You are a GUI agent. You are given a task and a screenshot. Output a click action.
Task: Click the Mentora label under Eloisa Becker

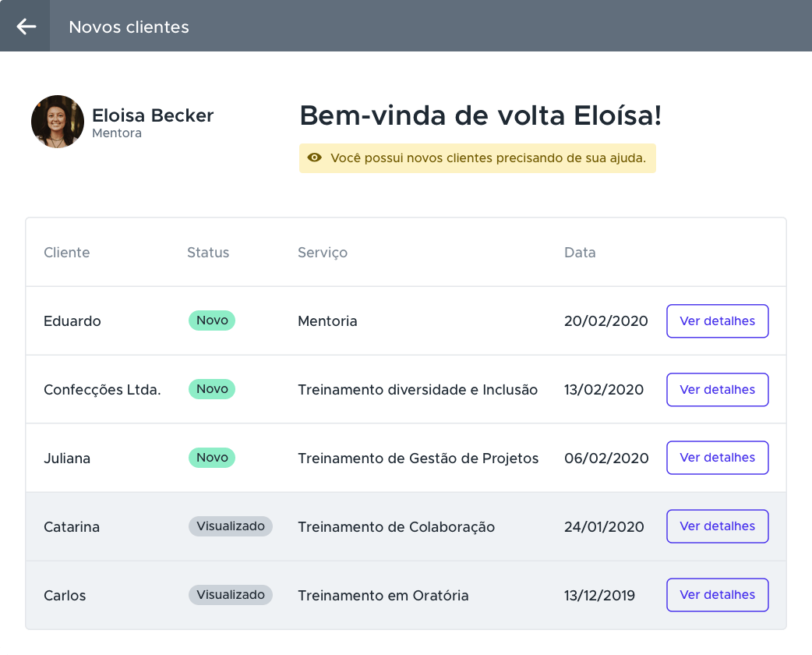117,133
